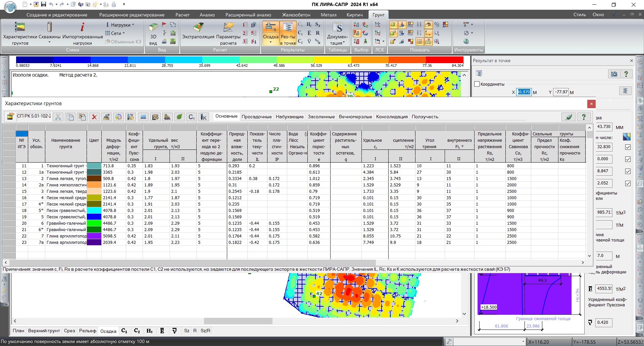Expand the Нагрузки dropdown
This screenshot has width=644, height=346.
[120, 25]
